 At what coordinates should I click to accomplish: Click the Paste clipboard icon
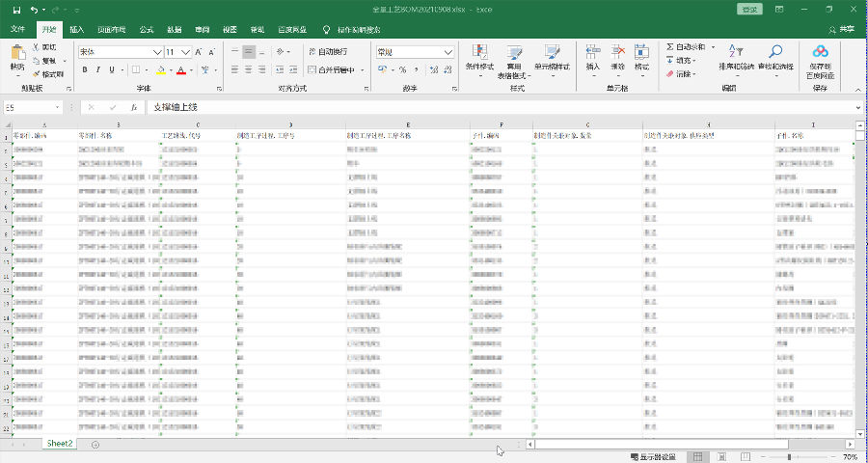(x=16, y=54)
